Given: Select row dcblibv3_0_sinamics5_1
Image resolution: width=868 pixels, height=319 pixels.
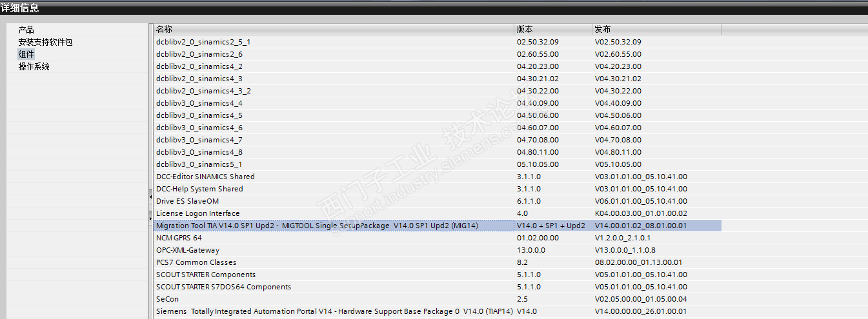Looking at the screenshot, I should (438, 164).
